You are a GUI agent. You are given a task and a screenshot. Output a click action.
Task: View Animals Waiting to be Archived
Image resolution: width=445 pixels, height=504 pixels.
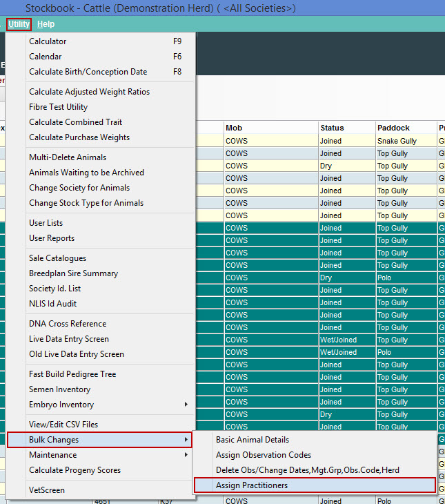(x=100, y=173)
